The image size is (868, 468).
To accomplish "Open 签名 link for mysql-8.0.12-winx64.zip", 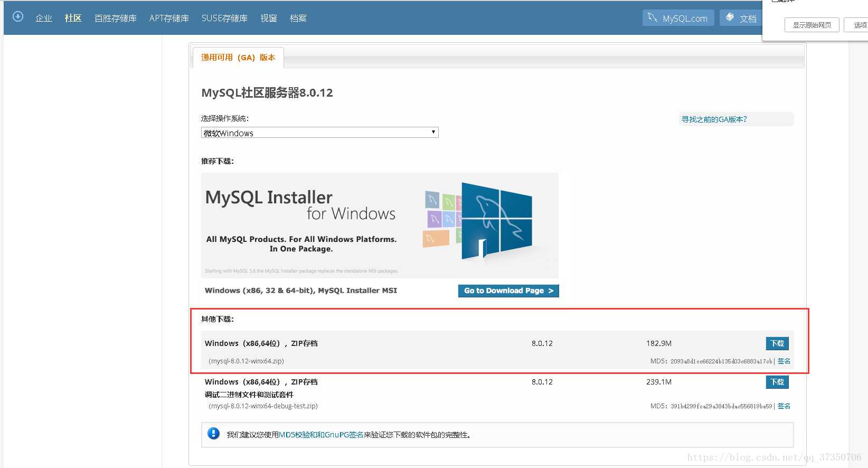I will click(x=784, y=361).
